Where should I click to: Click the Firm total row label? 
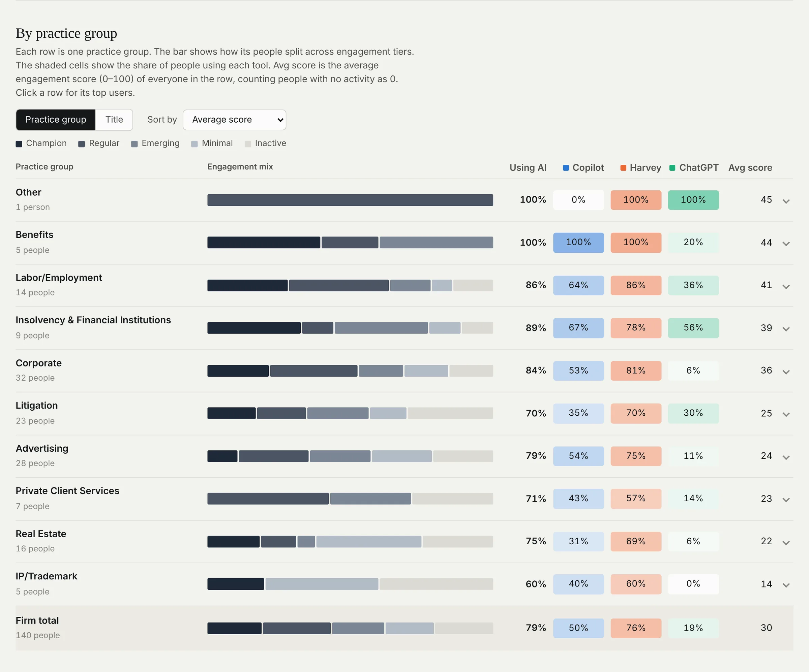click(x=37, y=620)
